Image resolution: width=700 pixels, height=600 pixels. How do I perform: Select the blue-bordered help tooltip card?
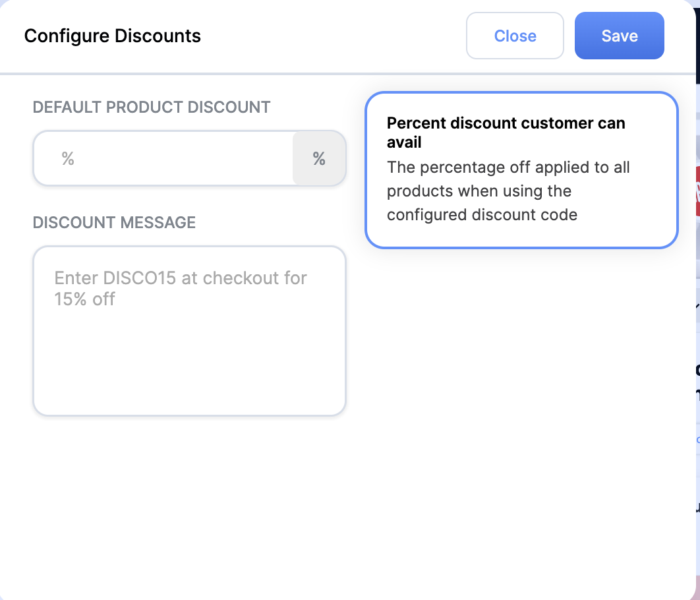[x=521, y=170]
